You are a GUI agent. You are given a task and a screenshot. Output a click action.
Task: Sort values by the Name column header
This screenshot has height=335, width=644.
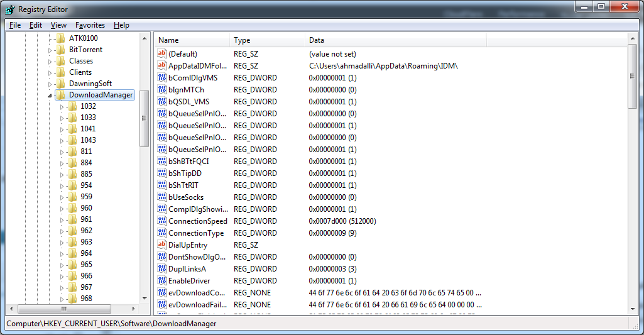(192, 40)
